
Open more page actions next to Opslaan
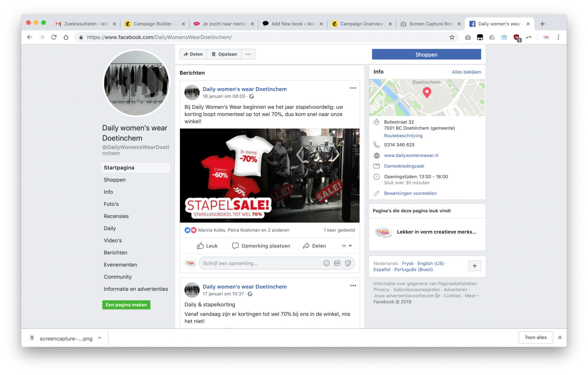tap(248, 54)
